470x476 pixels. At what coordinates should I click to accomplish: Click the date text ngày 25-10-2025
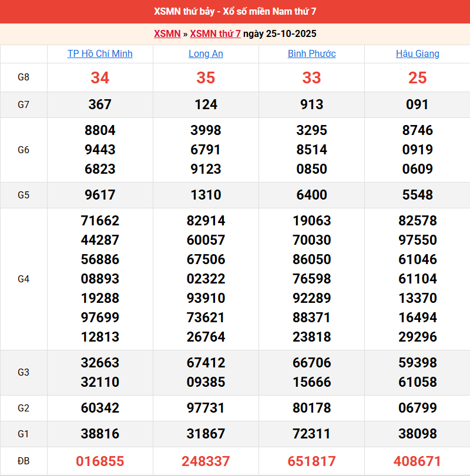(280, 33)
